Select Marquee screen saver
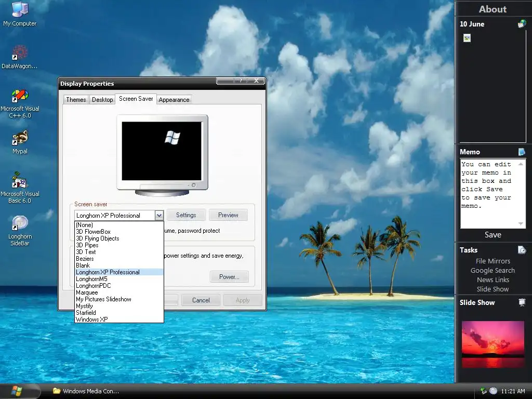This screenshot has height=399, width=532. [119, 292]
